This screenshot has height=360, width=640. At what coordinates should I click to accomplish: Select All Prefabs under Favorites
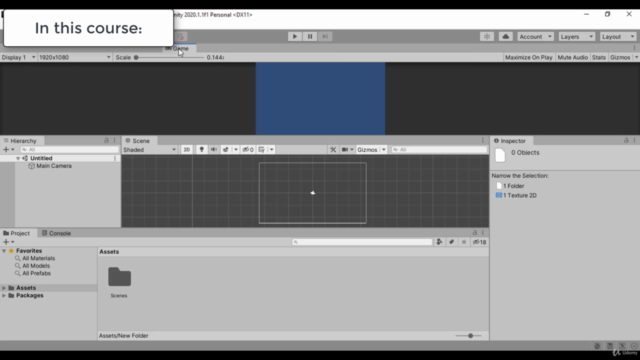[x=36, y=273]
